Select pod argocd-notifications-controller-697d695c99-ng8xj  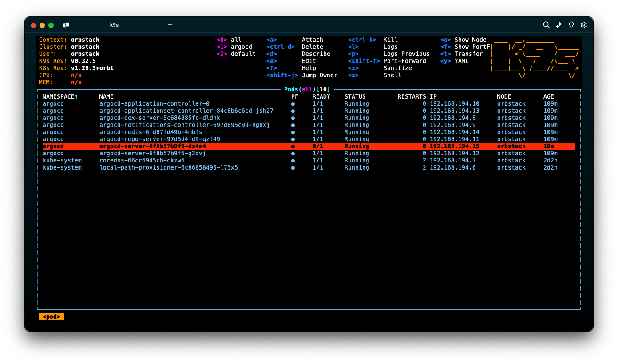click(309, 125)
